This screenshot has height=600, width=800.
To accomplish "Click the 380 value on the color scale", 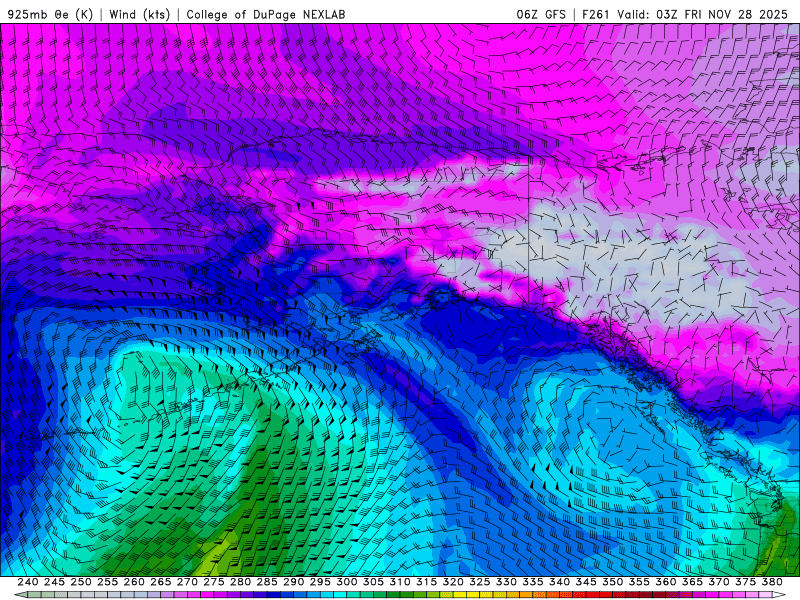I will 772,582.
